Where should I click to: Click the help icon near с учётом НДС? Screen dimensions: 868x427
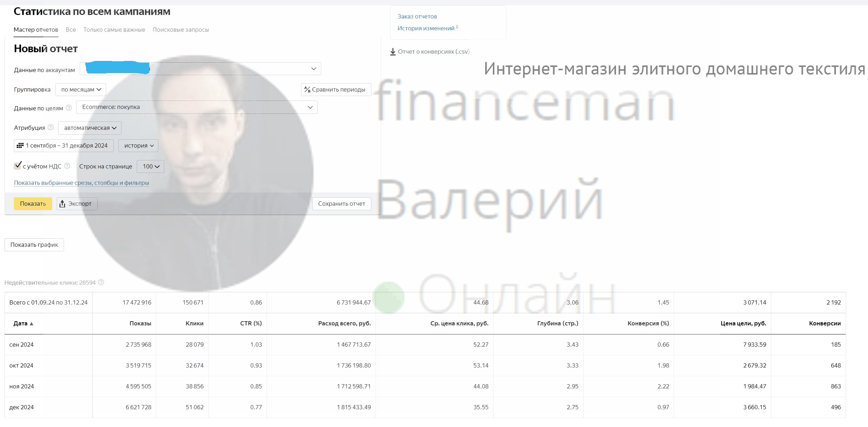pyautogui.click(x=67, y=166)
